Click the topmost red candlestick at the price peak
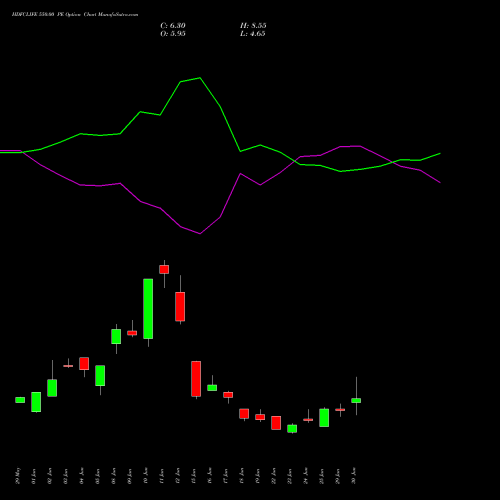 (x=164, y=269)
